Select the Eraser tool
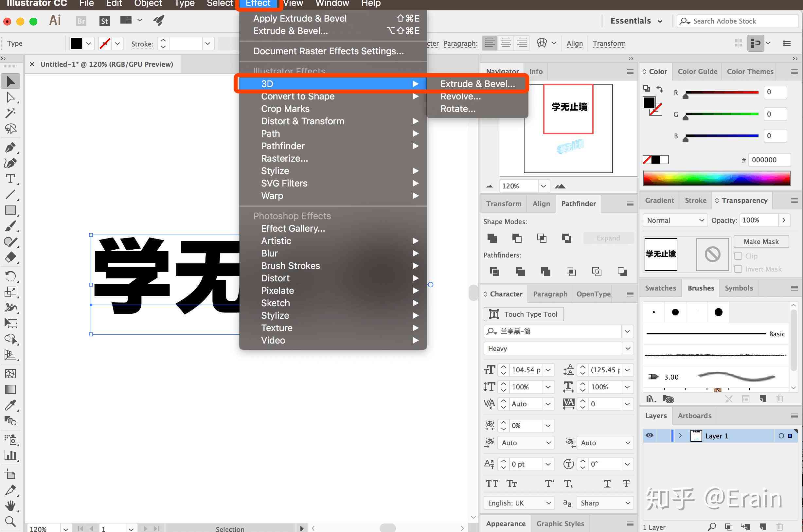Image resolution: width=803 pixels, height=532 pixels. tap(10, 257)
